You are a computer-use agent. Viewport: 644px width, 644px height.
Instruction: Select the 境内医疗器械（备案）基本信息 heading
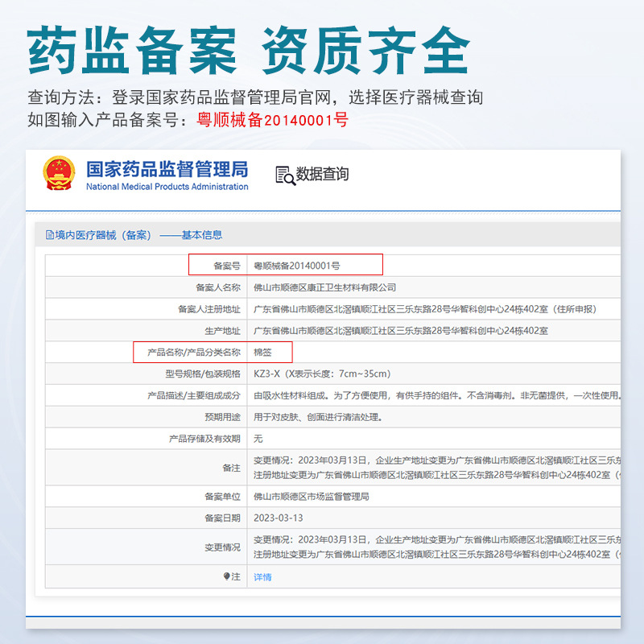(134, 235)
